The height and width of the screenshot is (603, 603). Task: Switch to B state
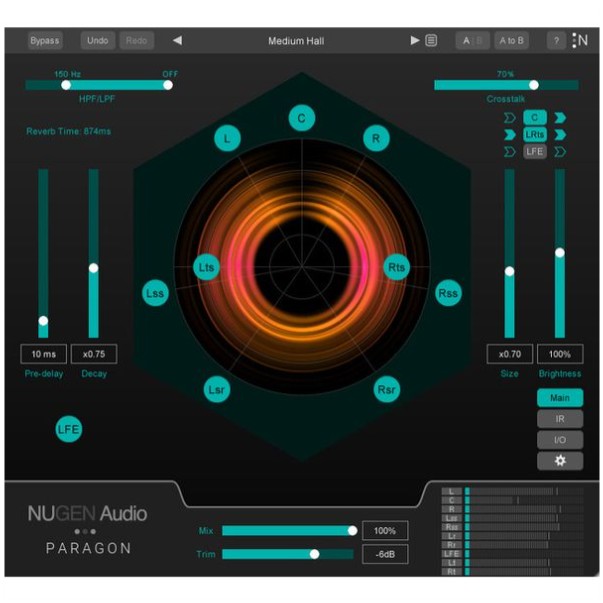pos(480,40)
